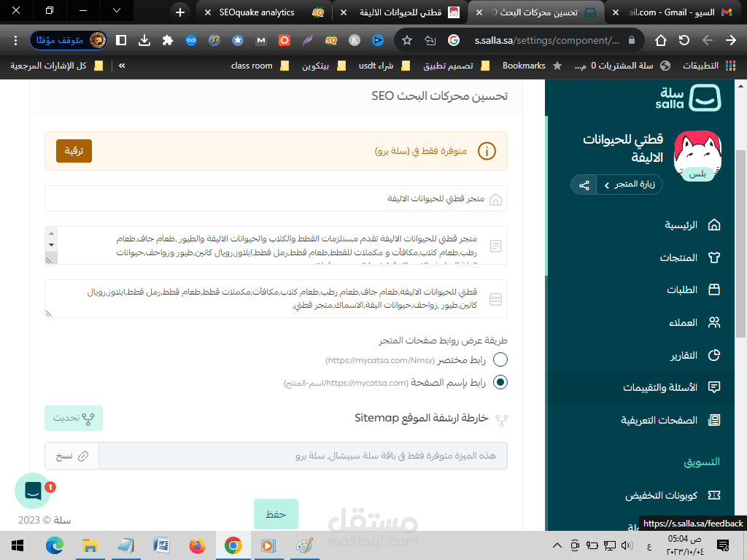Select رابط مختصر short link option
The height and width of the screenshot is (560, 747).
pyautogui.click(x=500, y=359)
